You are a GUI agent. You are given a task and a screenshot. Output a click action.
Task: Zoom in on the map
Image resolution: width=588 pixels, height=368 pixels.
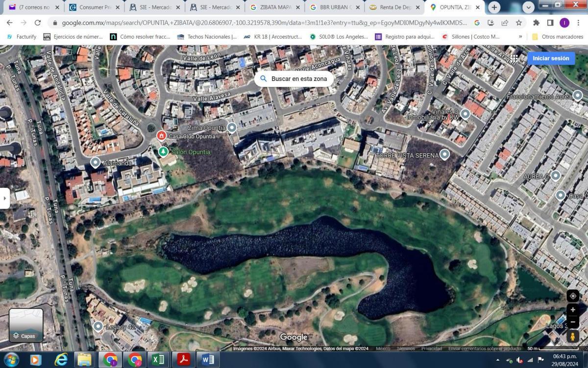(573, 310)
